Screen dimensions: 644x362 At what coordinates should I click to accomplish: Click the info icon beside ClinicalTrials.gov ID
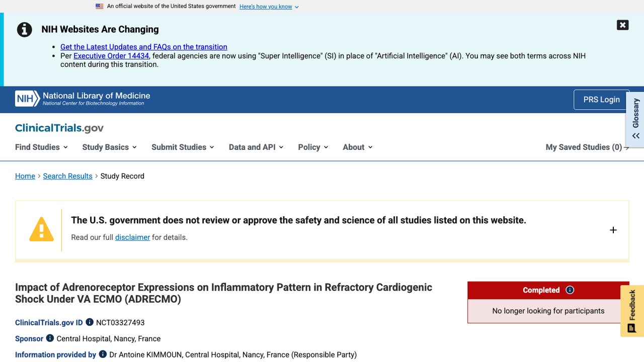coord(90,322)
